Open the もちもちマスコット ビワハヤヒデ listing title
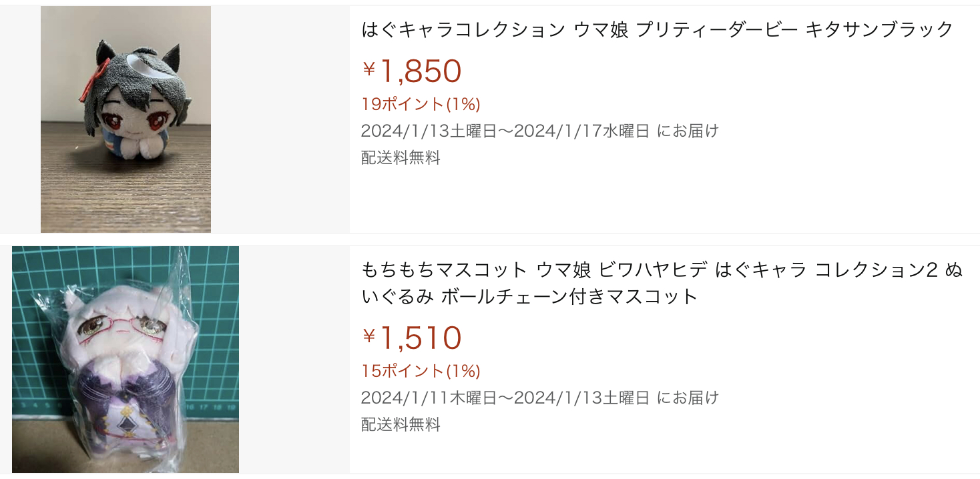The width and height of the screenshot is (980, 479). click(661, 283)
